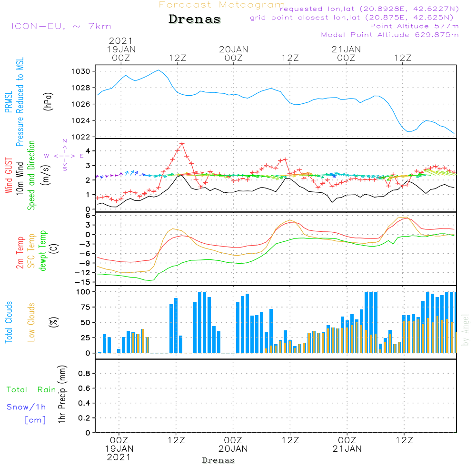This screenshot has width=476, height=476.
Task: Click the top '21JAN' date label
Action: (x=346, y=50)
